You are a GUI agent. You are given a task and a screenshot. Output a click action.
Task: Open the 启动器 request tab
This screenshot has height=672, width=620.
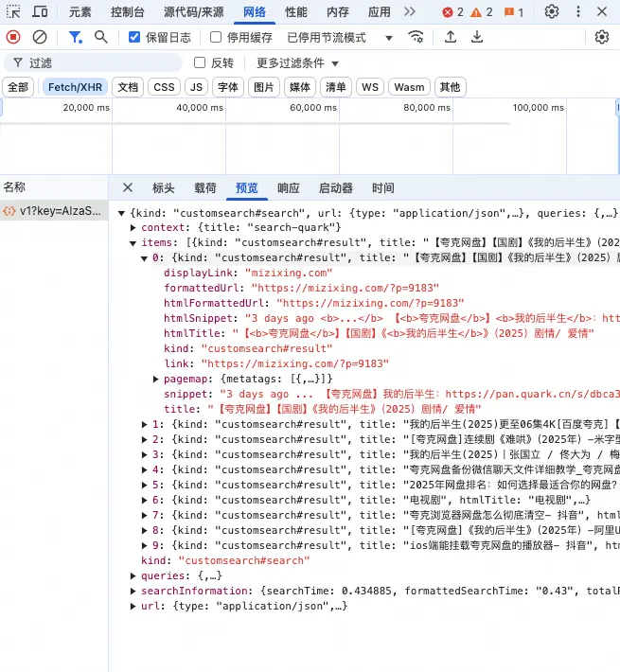click(335, 188)
